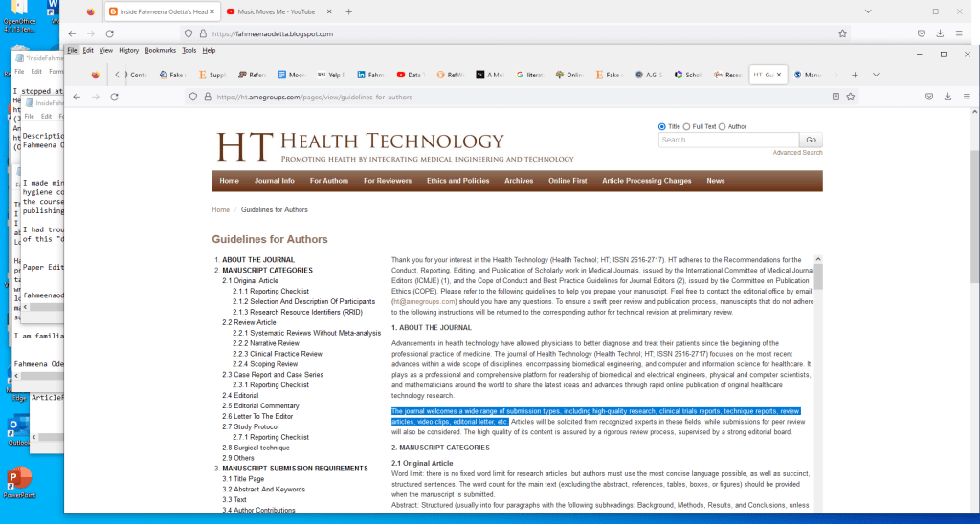Open the Bookmarks menu
The width and height of the screenshot is (980, 524).
pos(161,50)
